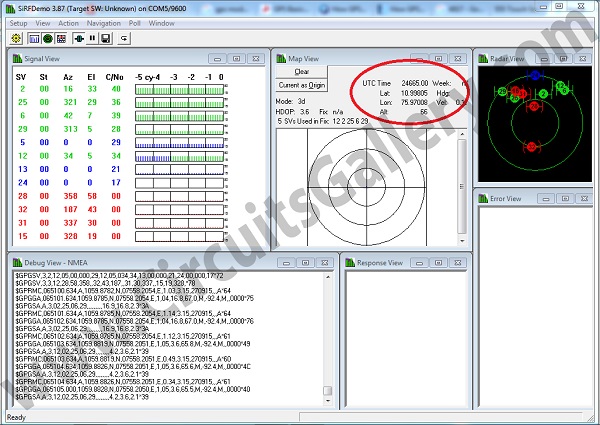
Task: Click the signal bar graph for SV 2
Action: (179, 90)
